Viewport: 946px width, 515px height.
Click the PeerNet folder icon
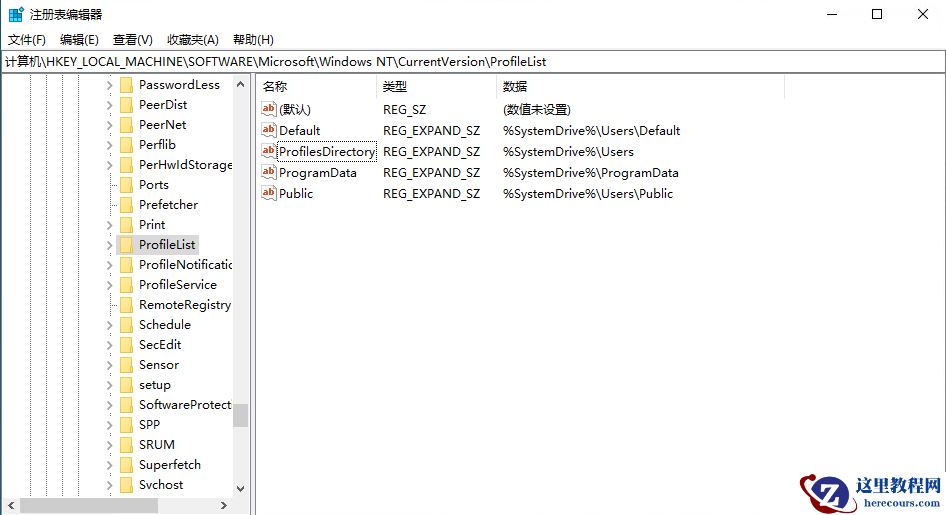point(126,125)
